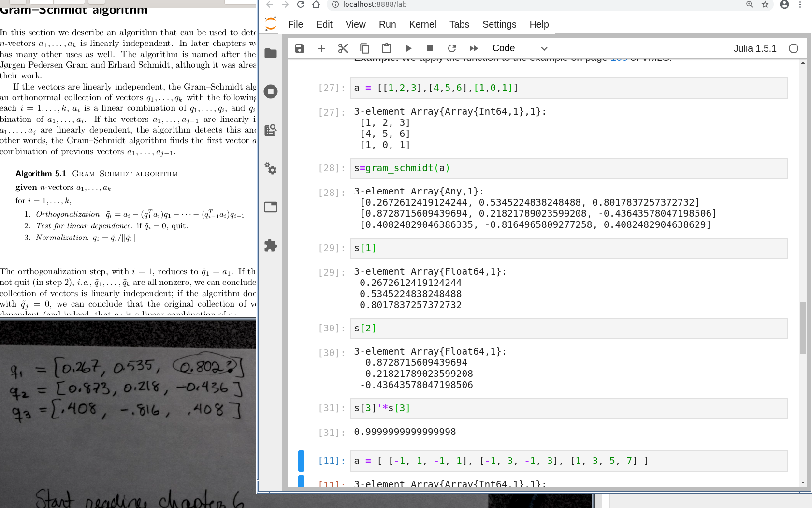This screenshot has height=508, width=812.
Task: Restart kernel and run all cells
Action: click(474, 48)
